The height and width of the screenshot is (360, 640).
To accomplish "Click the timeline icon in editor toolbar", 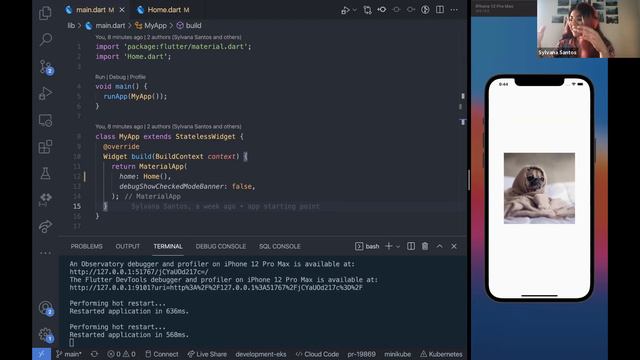I will pyautogui.click(x=425, y=9).
